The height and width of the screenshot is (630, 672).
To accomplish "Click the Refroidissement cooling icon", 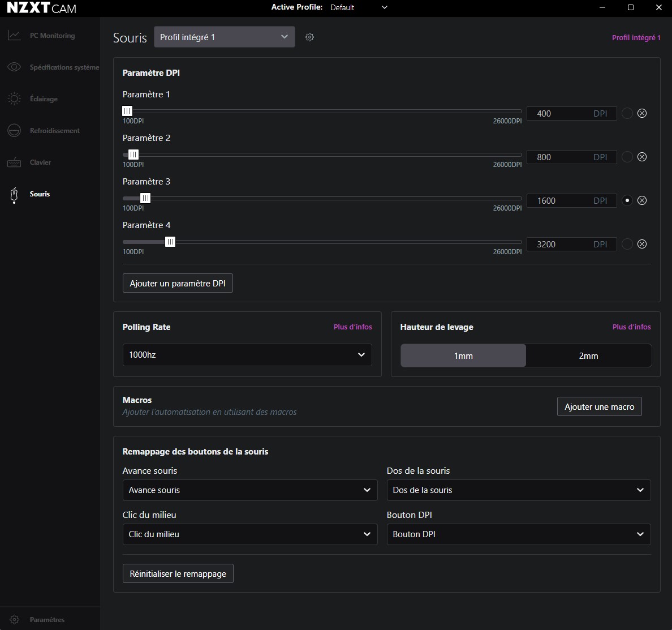I will [x=14, y=131].
